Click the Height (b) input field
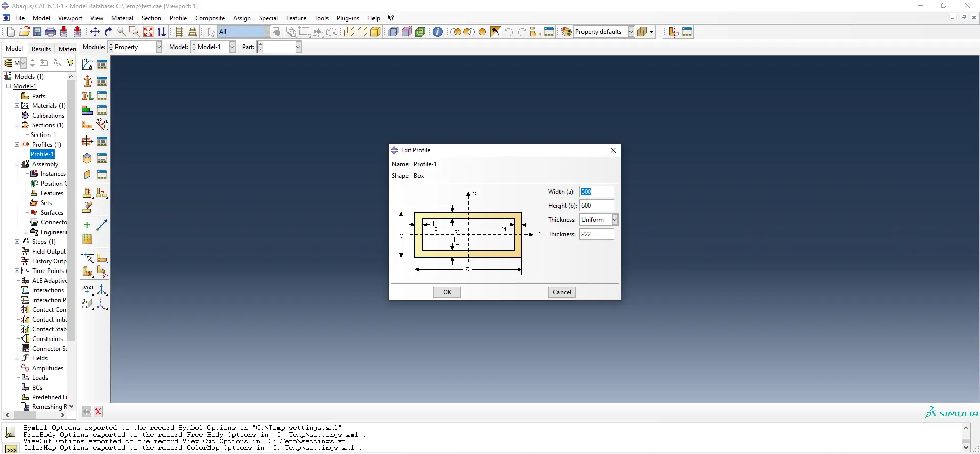 597,206
